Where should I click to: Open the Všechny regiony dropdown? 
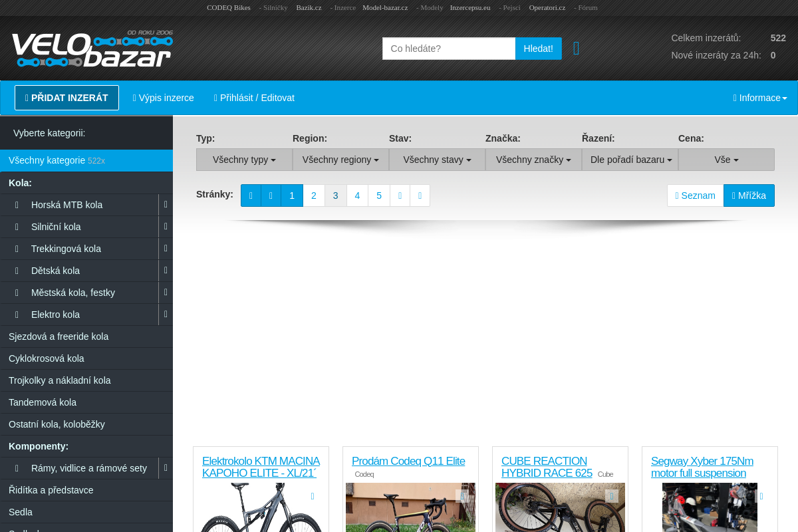pos(340,160)
